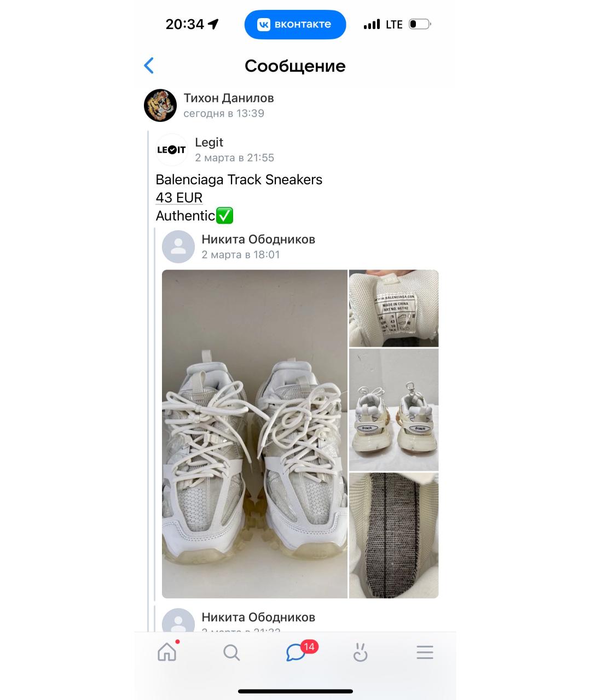Viewport: 591px width, 700px height.
Task: View the rear Track heels photo
Action: coord(394,410)
